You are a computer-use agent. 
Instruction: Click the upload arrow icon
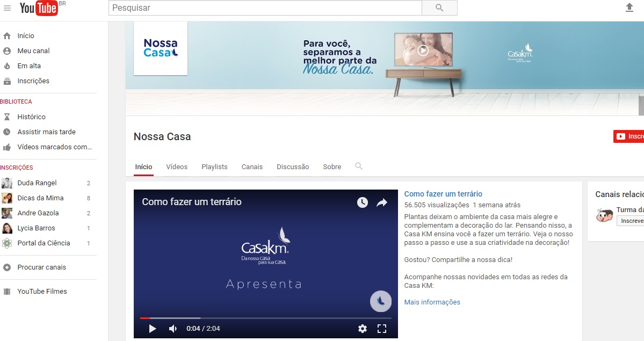629,8
